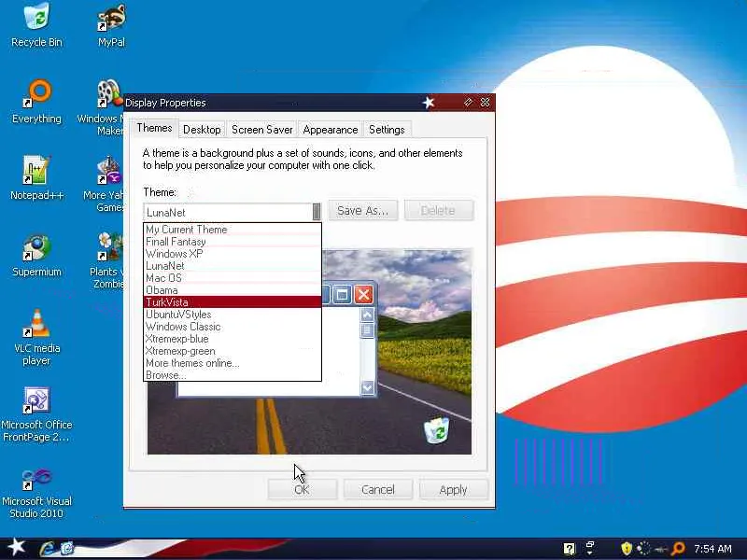Viewport: 747px width, 560px height.
Task: Collapse the Theme dropdown arrow
Action: click(317, 212)
